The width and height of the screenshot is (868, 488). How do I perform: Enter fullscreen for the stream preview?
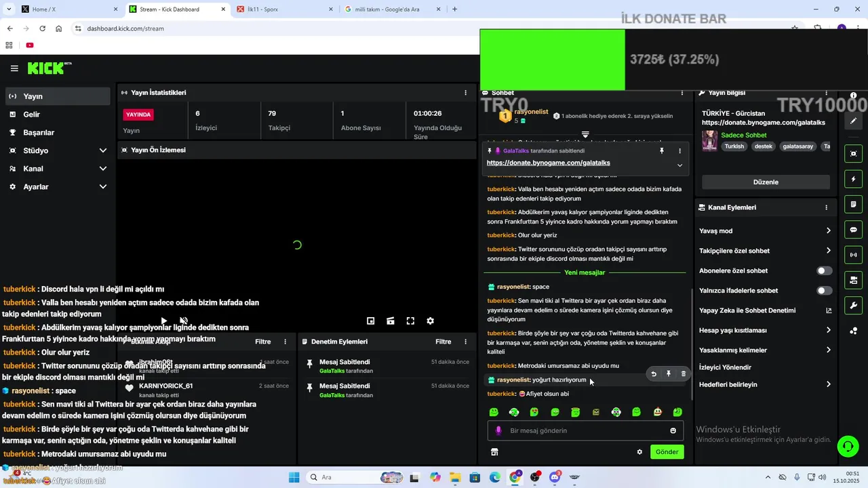tap(410, 321)
